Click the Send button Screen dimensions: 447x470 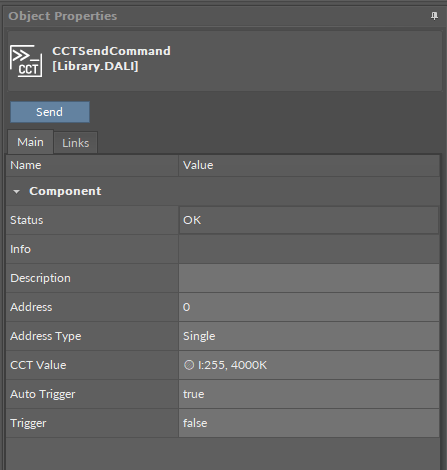coord(50,112)
